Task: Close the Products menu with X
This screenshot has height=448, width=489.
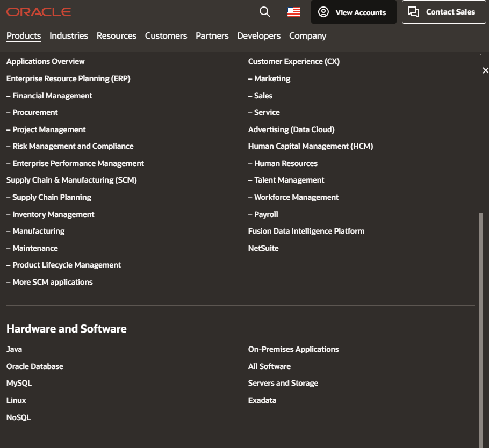Action: (x=485, y=70)
